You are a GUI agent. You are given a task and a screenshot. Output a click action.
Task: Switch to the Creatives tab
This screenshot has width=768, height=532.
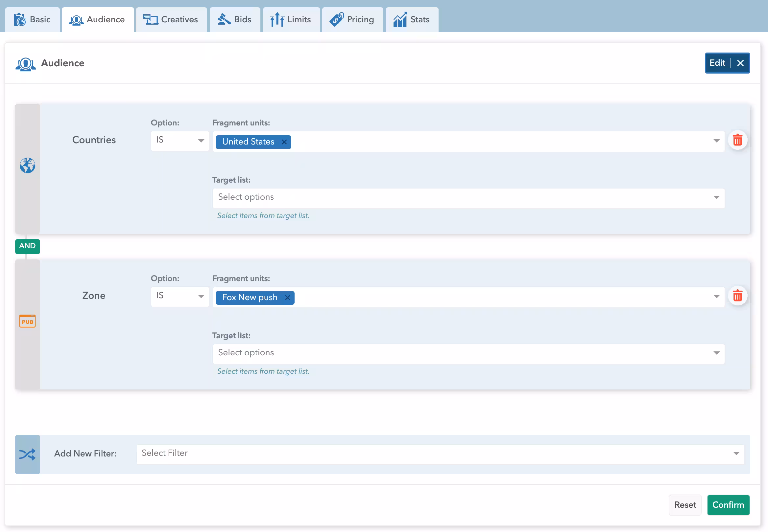[171, 20]
